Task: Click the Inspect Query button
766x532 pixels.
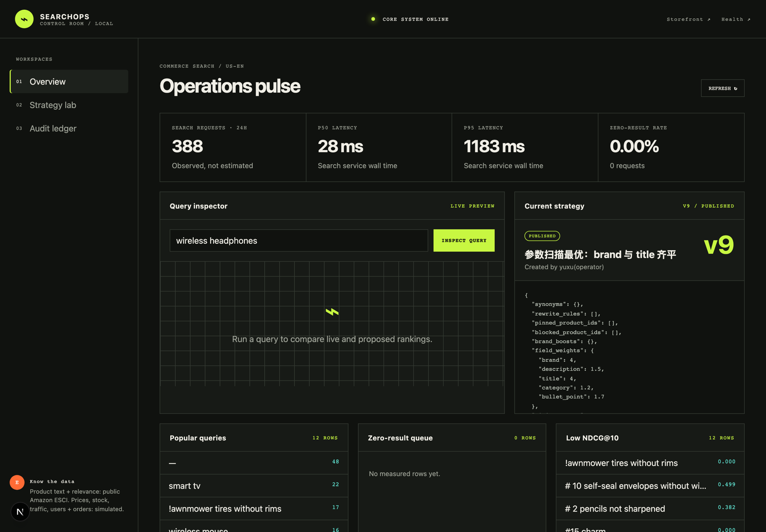Action: (x=464, y=240)
